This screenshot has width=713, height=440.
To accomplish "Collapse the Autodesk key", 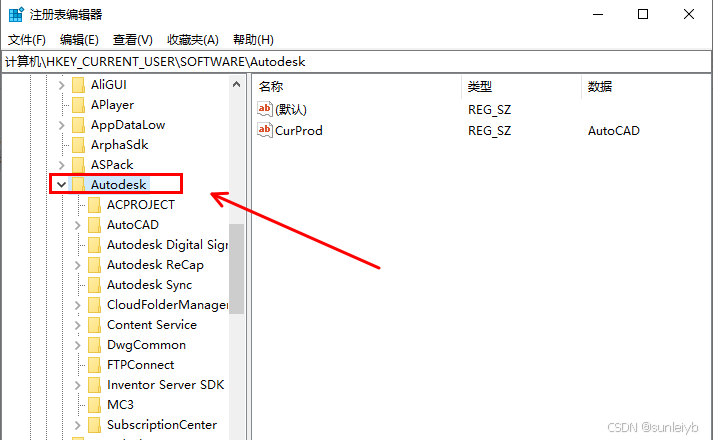I will coord(61,185).
